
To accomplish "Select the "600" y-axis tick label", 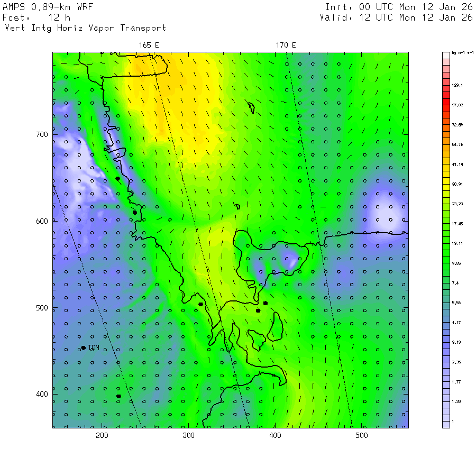I will [42, 221].
